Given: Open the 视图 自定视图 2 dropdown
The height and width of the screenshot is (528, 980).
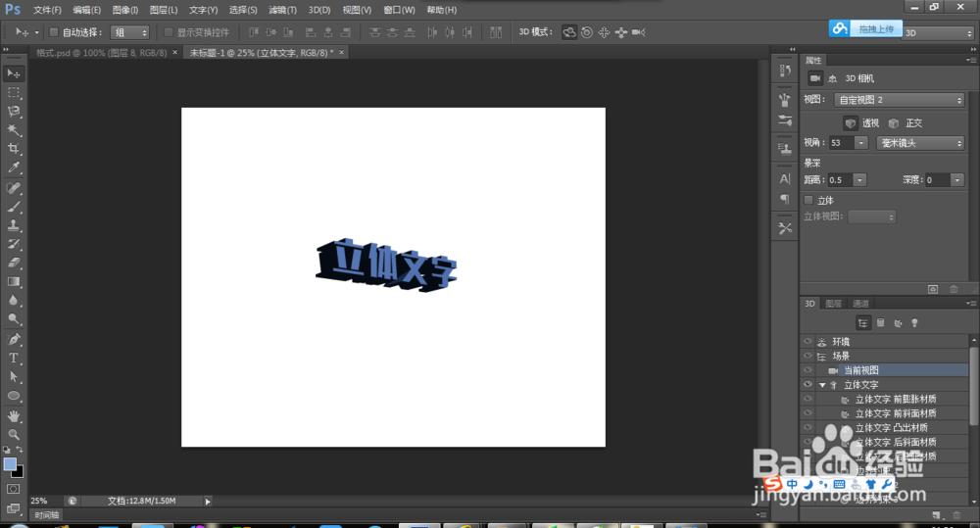Looking at the screenshot, I should (x=900, y=100).
